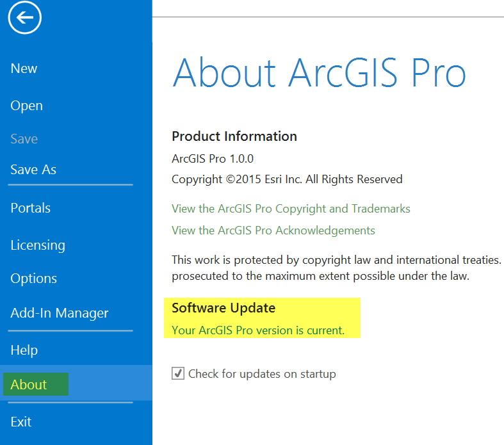Screen dimensions: 504x445
Task: Select Save As in the sidebar
Action: (x=33, y=170)
